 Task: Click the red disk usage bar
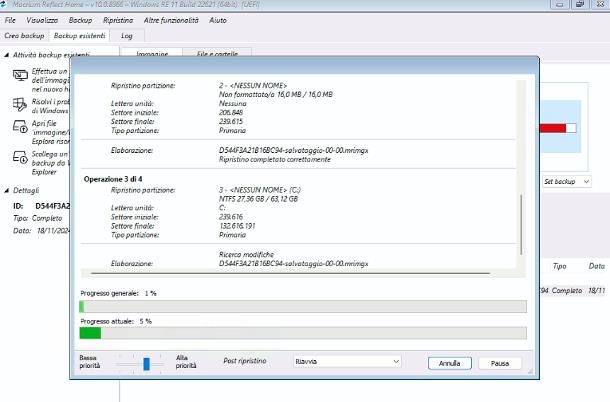point(552,128)
